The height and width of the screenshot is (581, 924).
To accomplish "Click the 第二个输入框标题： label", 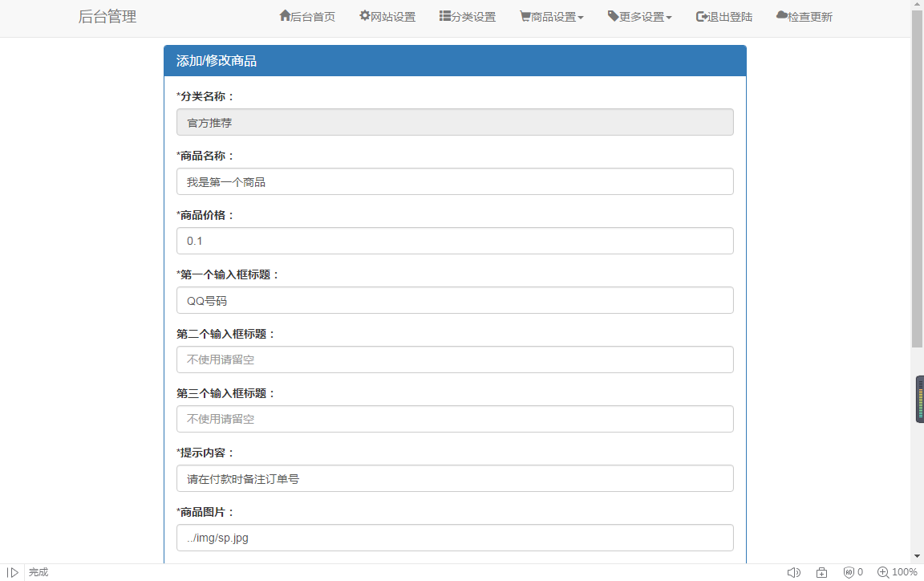I will 225,334.
